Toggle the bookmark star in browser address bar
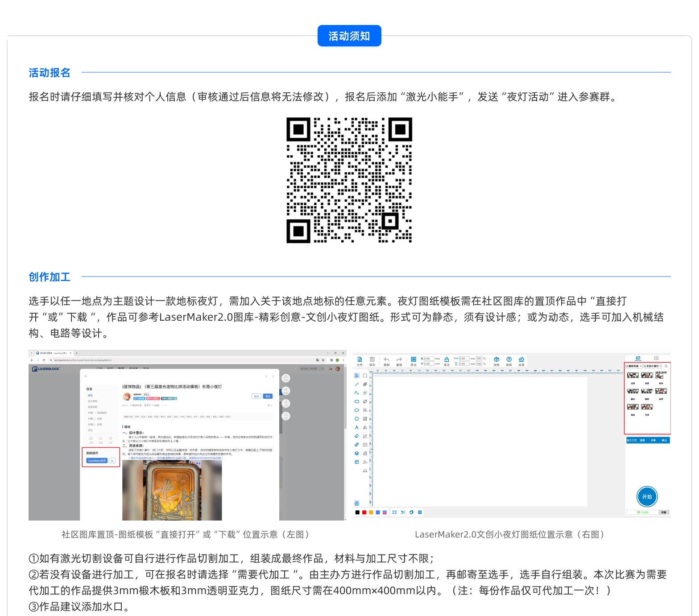 323,360
